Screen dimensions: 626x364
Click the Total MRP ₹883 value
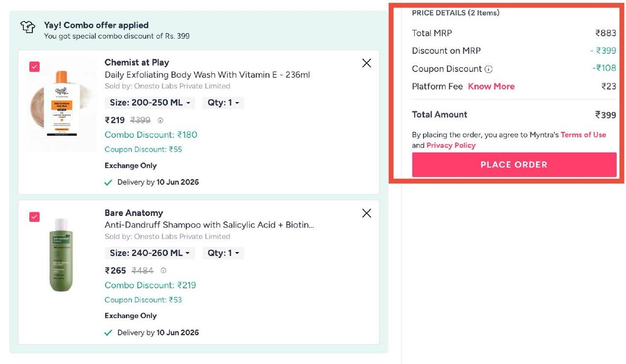(x=606, y=33)
